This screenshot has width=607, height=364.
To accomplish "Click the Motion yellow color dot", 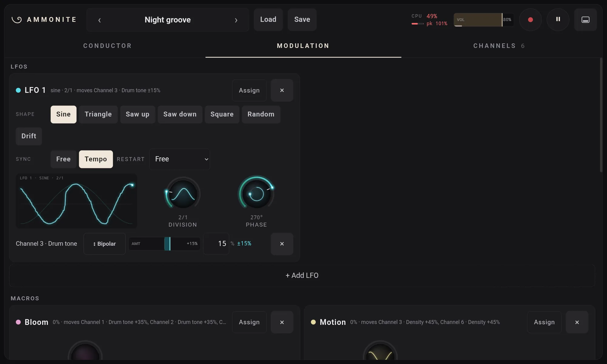I will click(x=313, y=322).
